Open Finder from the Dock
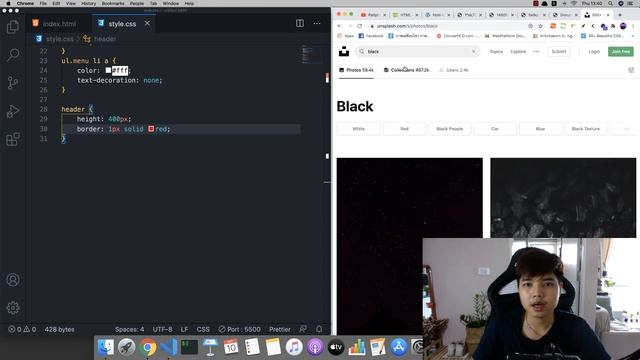This screenshot has width=640, height=360. pos(105,347)
